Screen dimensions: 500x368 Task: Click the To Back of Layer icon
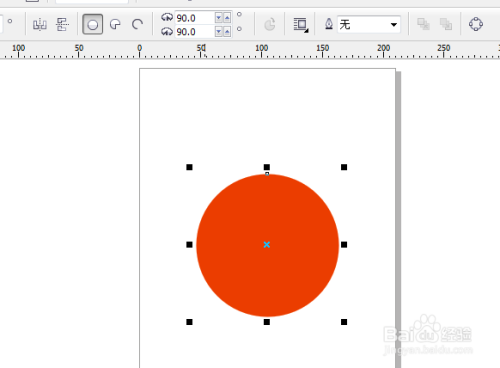tap(446, 24)
